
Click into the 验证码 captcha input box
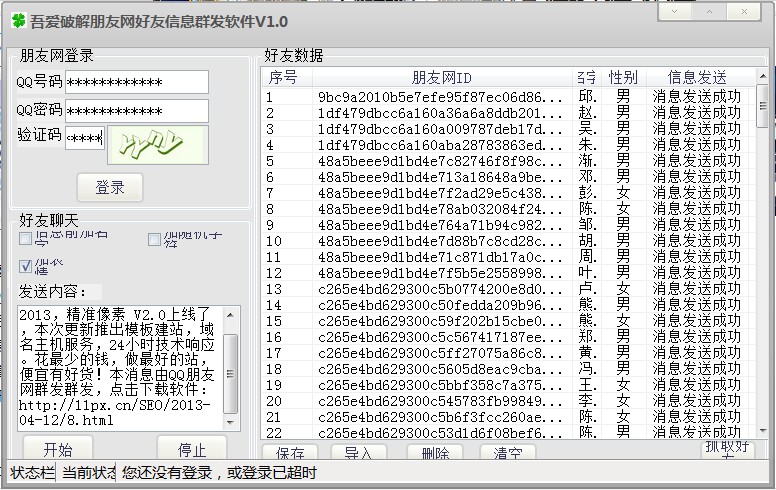point(85,138)
